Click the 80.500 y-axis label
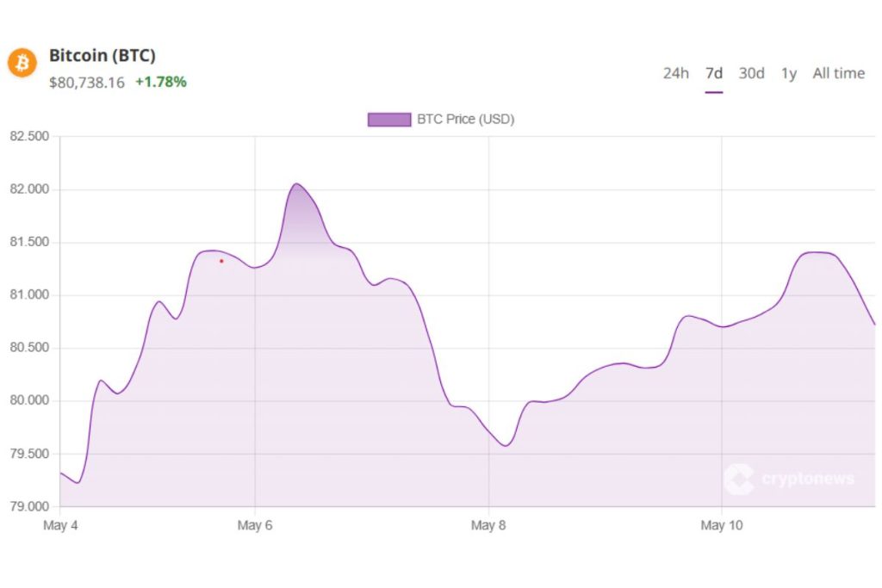This screenshot has width=882, height=588. click(29, 348)
